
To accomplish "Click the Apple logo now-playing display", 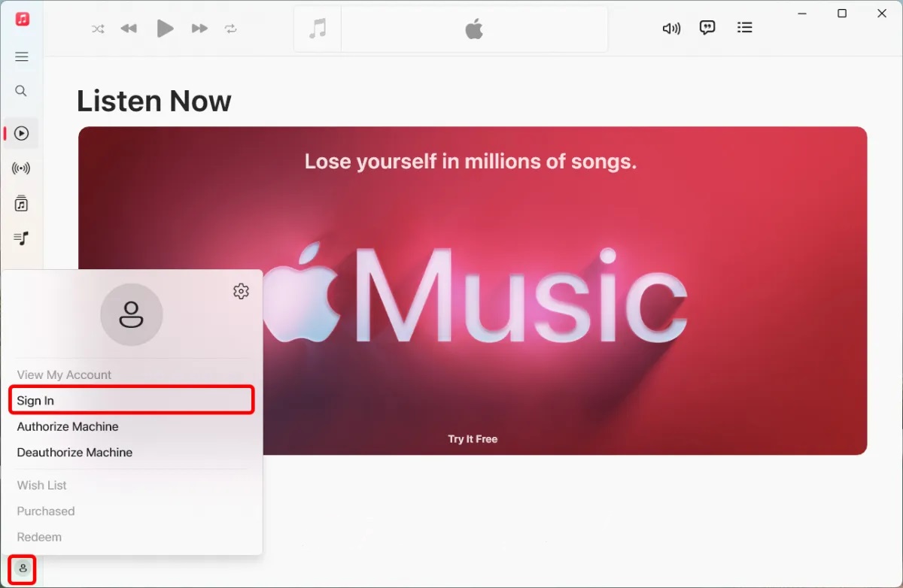I will (x=474, y=29).
